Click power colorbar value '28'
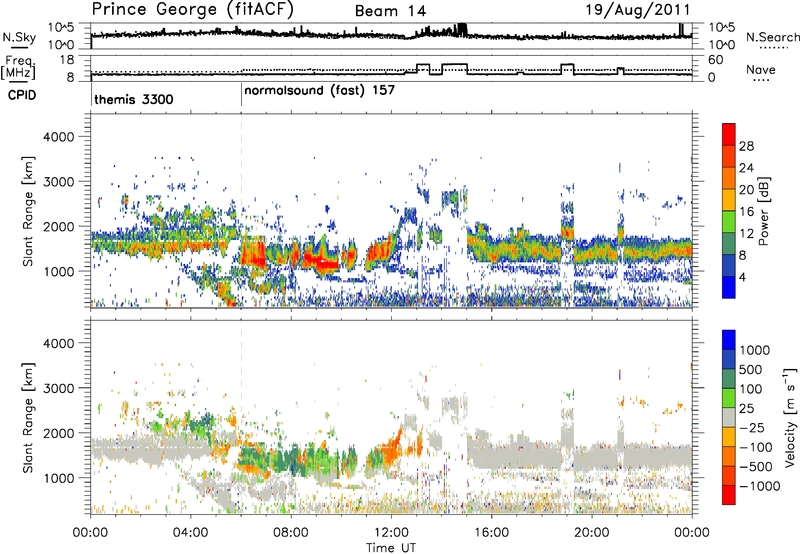Screen dimensions: 800x554 point(746,146)
